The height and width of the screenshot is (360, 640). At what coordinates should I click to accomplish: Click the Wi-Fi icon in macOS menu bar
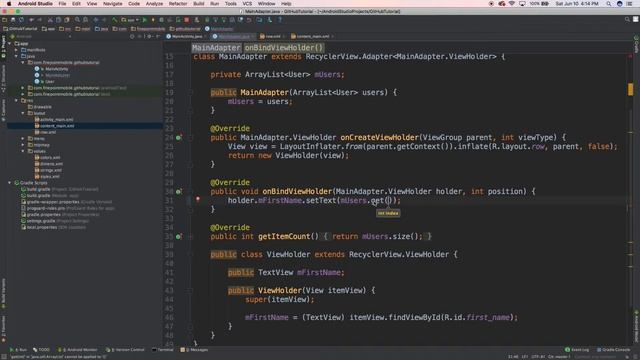point(512,4)
